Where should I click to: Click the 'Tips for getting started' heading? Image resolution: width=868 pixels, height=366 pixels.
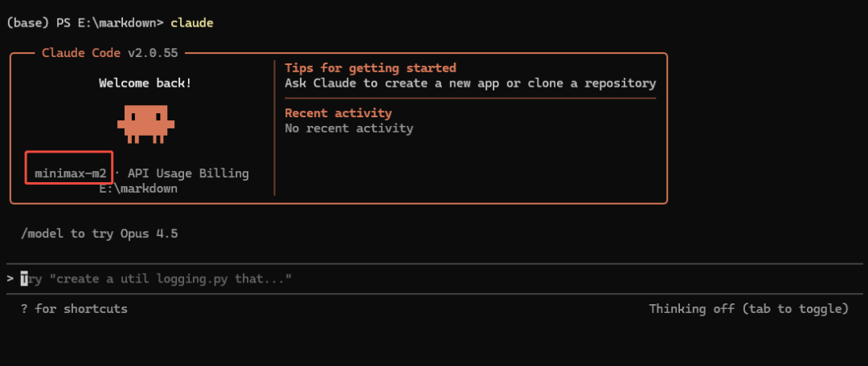point(371,68)
